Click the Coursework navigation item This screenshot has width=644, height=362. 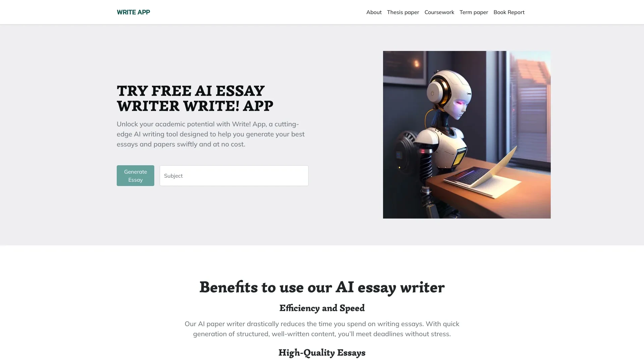click(439, 12)
